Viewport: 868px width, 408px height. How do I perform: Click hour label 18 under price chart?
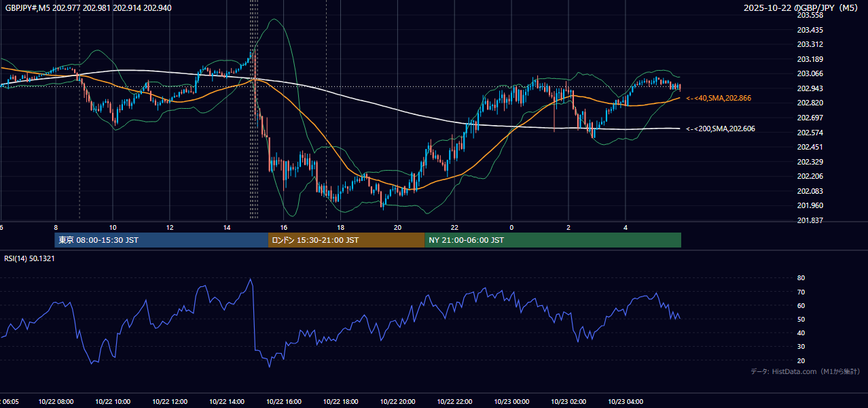click(x=341, y=227)
